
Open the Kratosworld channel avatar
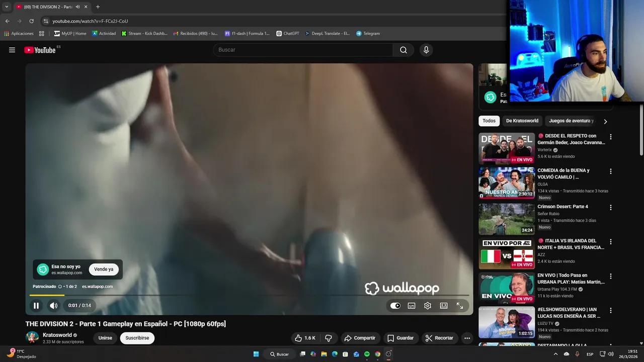(32, 338)
